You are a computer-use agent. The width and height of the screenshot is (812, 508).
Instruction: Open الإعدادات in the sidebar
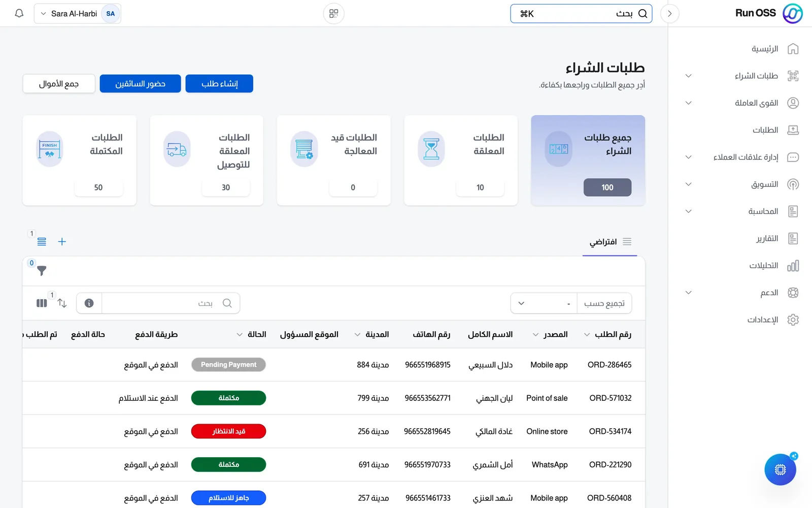pyautogui.click(x=762, y=320)
